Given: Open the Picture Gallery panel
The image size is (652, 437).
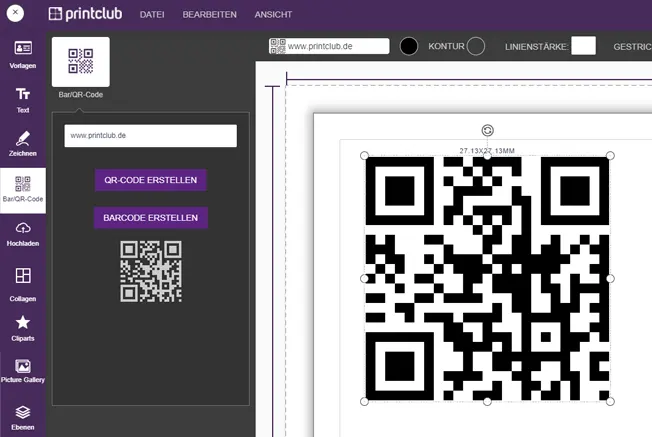Looking at the screenshot, I should point(22,371).
